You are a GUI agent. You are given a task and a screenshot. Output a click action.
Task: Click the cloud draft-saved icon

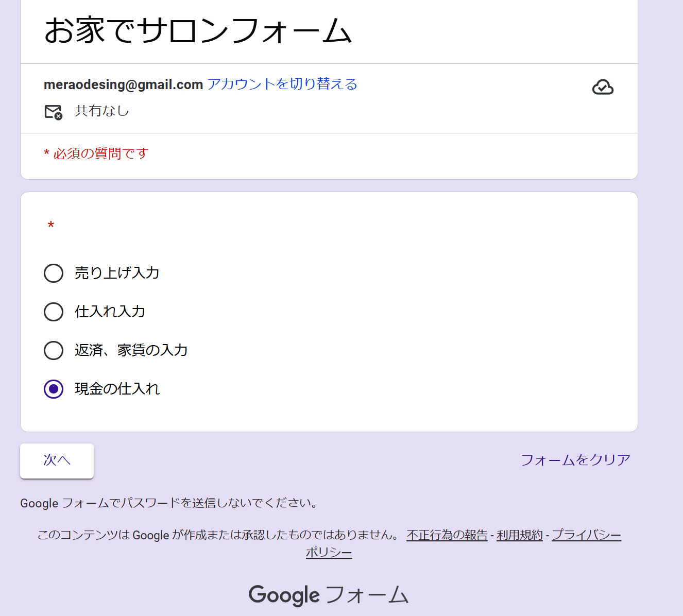(x=603, y=88)
